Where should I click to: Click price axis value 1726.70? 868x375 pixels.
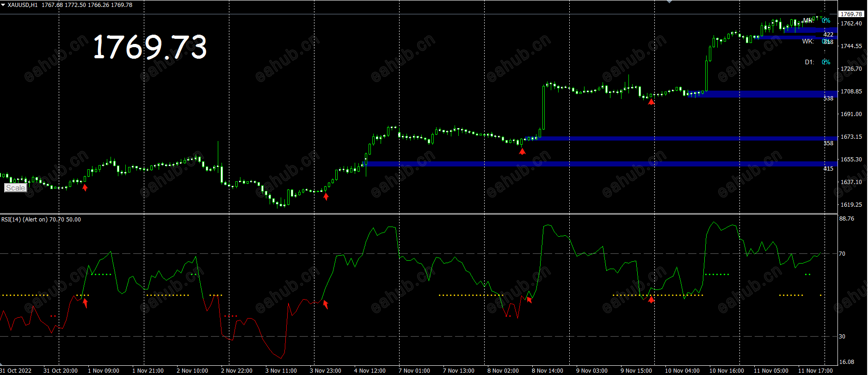851,68
